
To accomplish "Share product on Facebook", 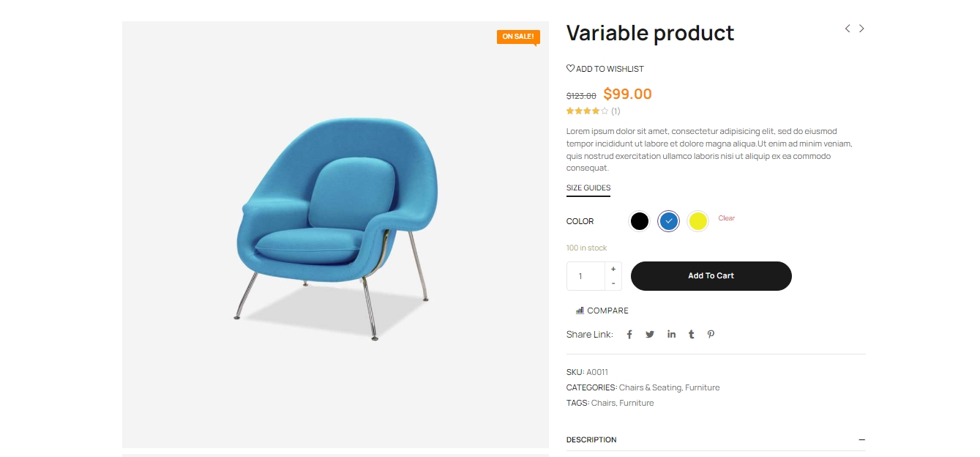I will pyautogui.click(x=629, y=334).
